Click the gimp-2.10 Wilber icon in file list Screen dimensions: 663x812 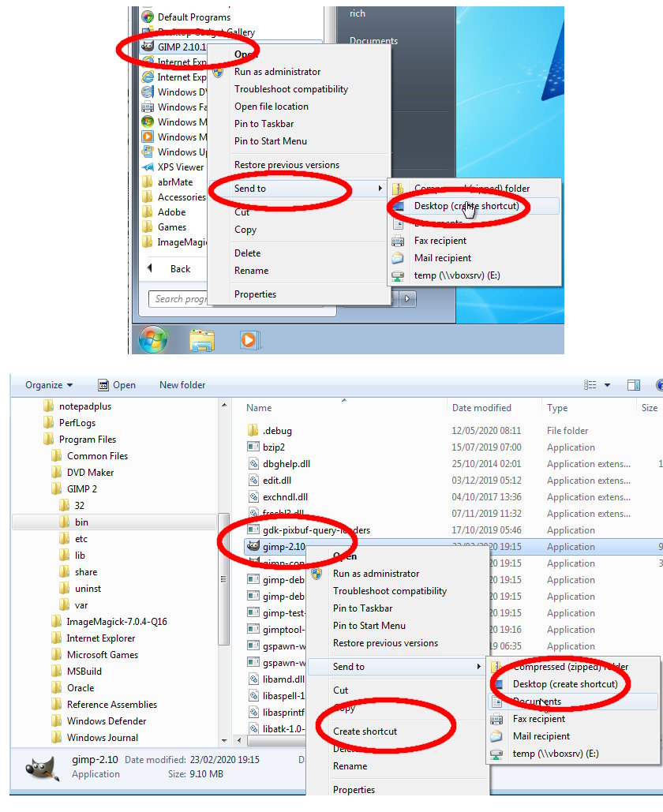(x=253, y=546)
